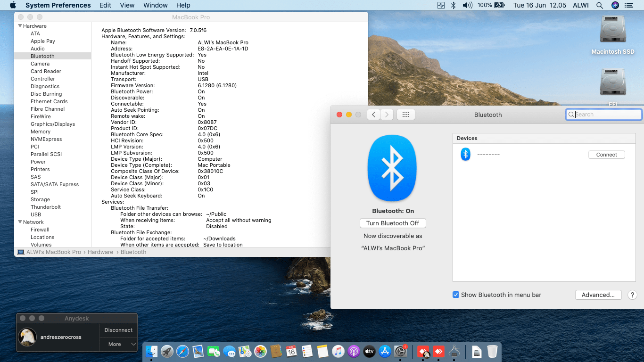Open the Window menu

(155, 6)
